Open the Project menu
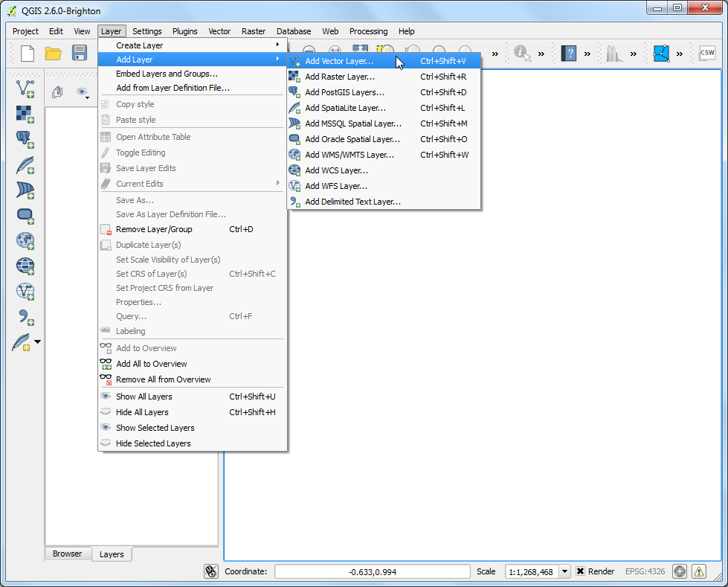The width and height of the screenshot is (728, 587). 25,31
